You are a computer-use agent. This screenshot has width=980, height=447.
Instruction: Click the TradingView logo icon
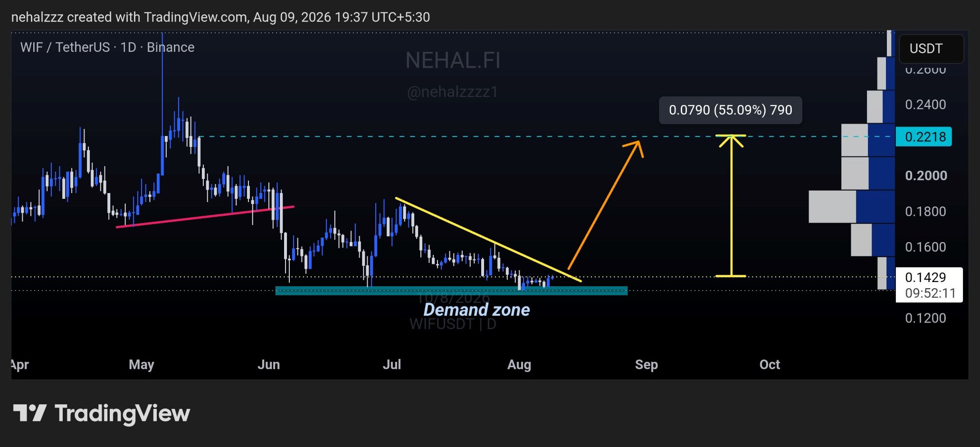coord(29,413)
